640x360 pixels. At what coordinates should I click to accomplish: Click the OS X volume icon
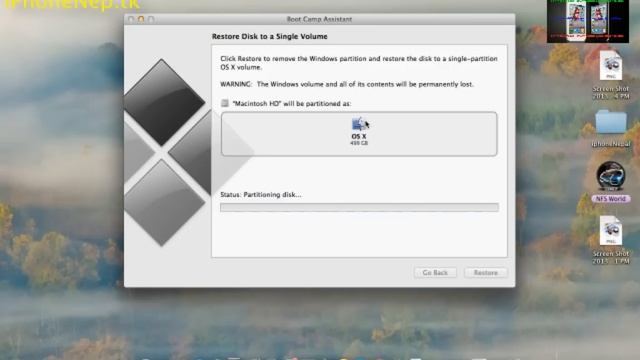pyautogui.click(x=359, y=124)
